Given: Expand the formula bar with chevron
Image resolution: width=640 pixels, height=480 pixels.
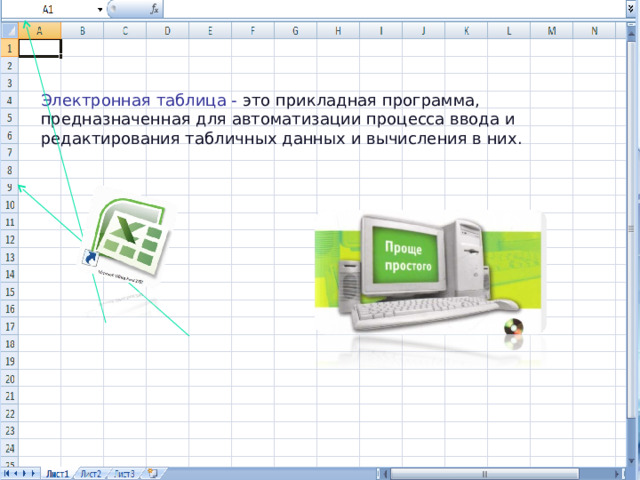Looking at the screenshot, I should [631, 9].
